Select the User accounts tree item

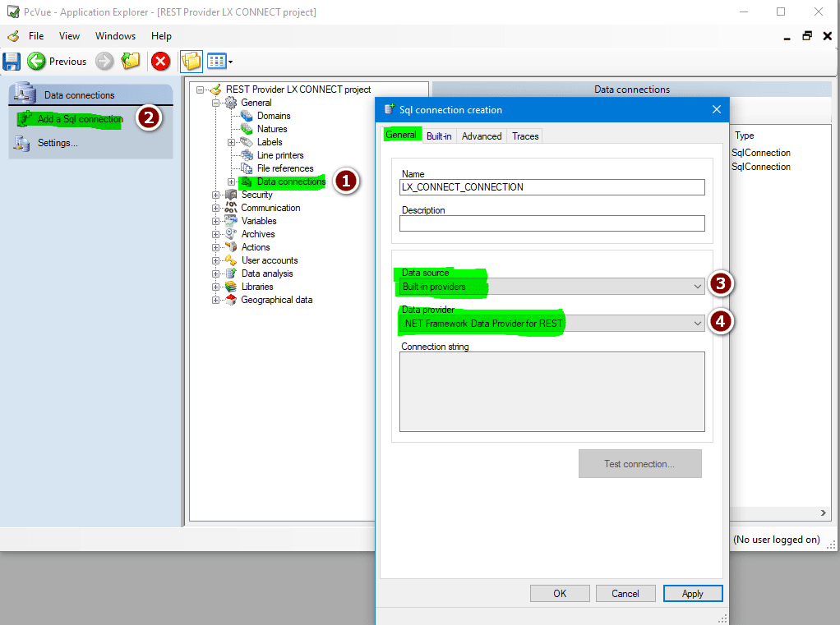pyautogui.click(x=270, y=260)
